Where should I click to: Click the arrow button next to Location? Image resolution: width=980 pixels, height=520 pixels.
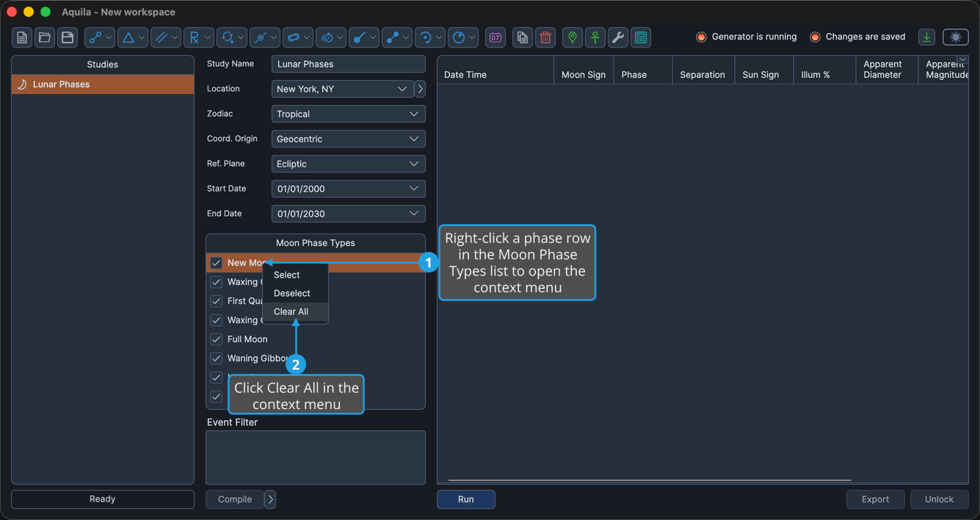[x=420, y=89]
